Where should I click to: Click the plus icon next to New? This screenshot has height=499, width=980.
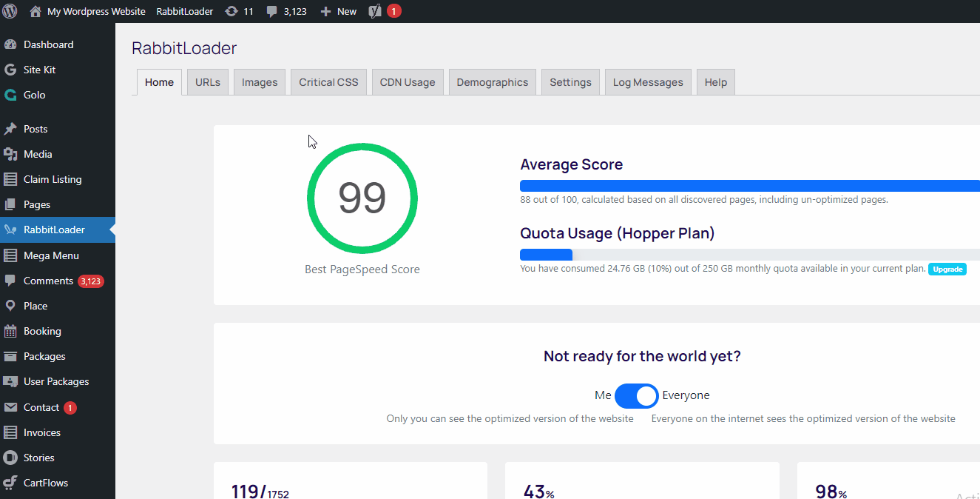325,12
